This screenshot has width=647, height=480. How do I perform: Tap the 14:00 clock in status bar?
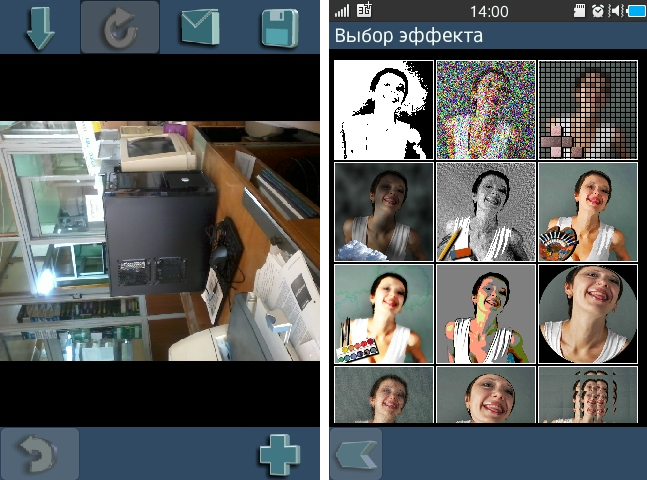click(x=489, y=11)
